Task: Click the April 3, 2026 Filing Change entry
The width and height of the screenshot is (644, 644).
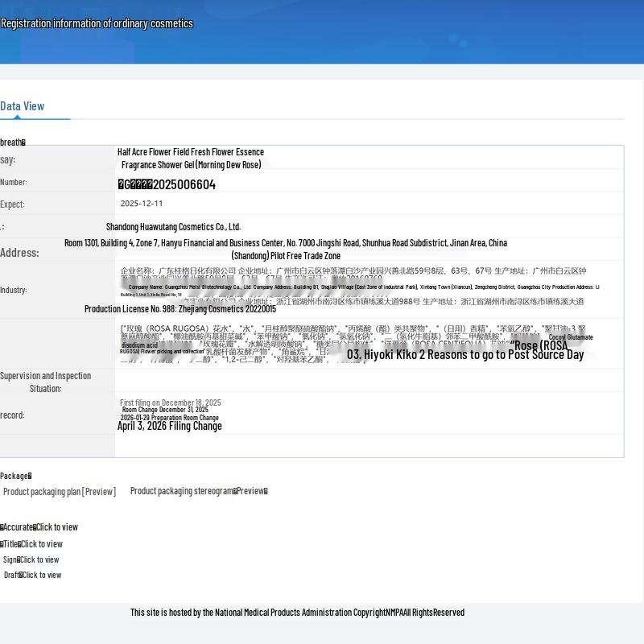Action: (x=170, y=426)
